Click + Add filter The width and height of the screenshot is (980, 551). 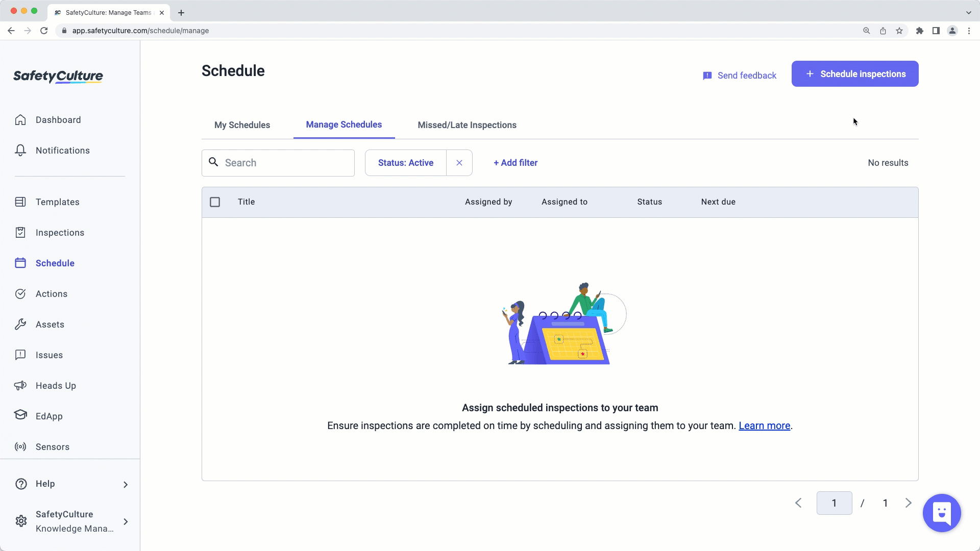(516, 163)
